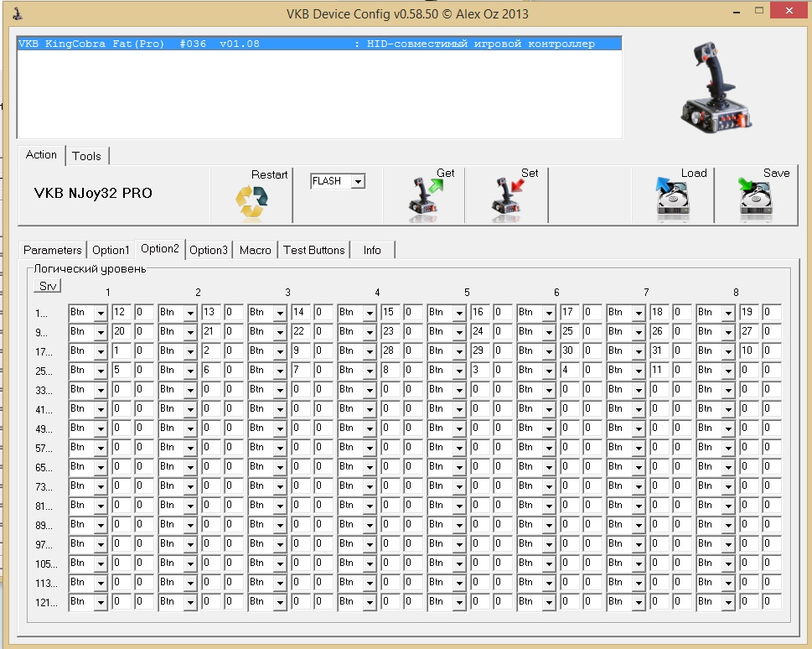
Task: Click the column header 8
Action: [x=736, y=293]
